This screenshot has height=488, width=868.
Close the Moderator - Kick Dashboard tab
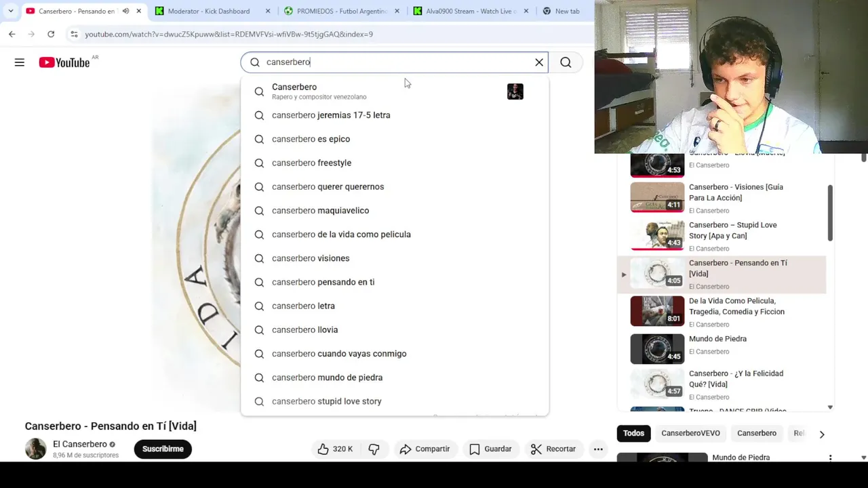pos(268,11)
